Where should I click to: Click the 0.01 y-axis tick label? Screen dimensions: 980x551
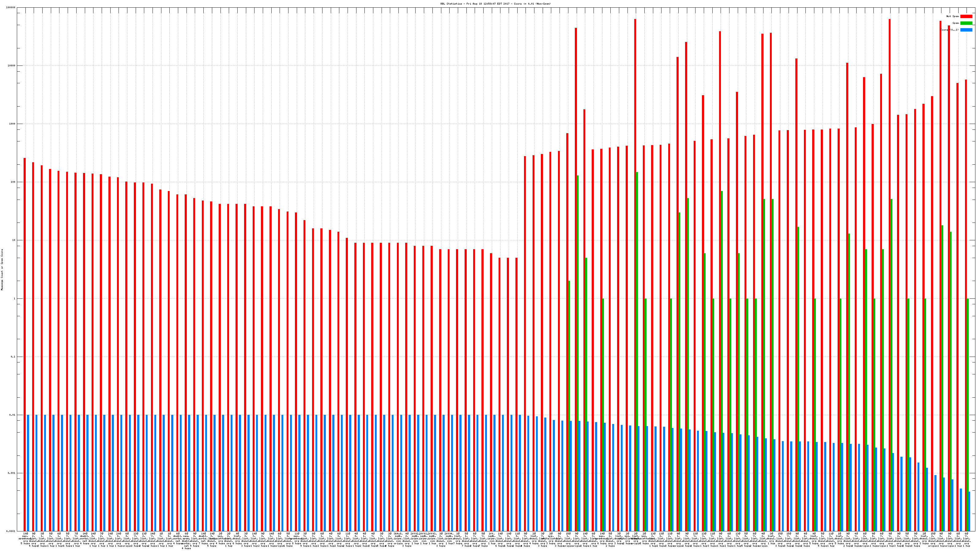[x=13, y=415]
